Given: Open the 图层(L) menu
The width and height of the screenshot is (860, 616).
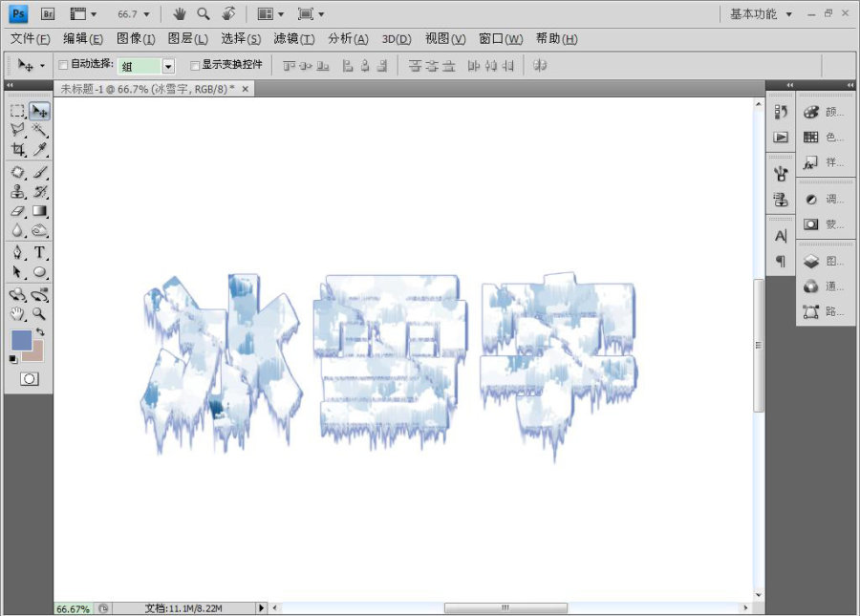Looking at the screenshot, I should pos(187,38).
